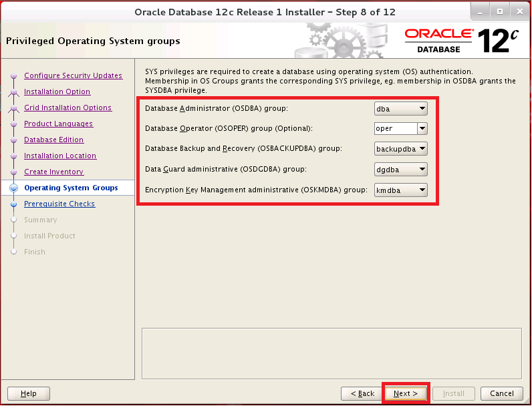
Task: Click the greyed Summary step
Action: (x=40, y=220)
